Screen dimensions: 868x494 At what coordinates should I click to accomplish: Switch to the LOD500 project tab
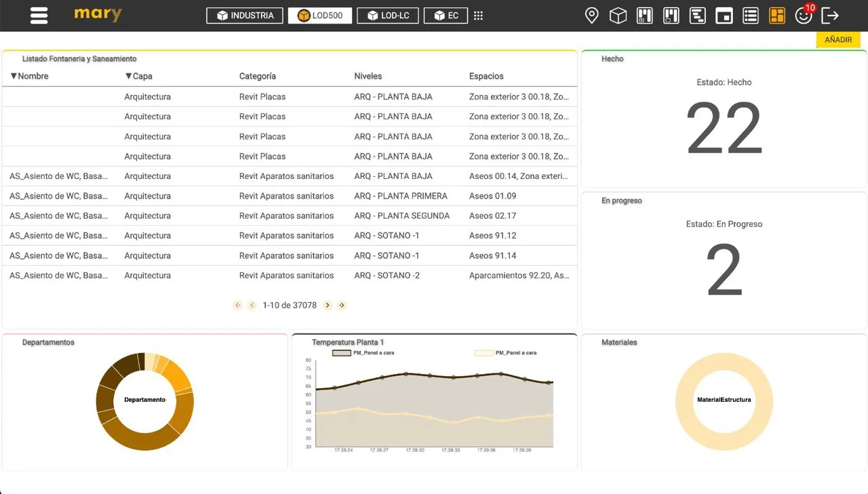point(320,16)
